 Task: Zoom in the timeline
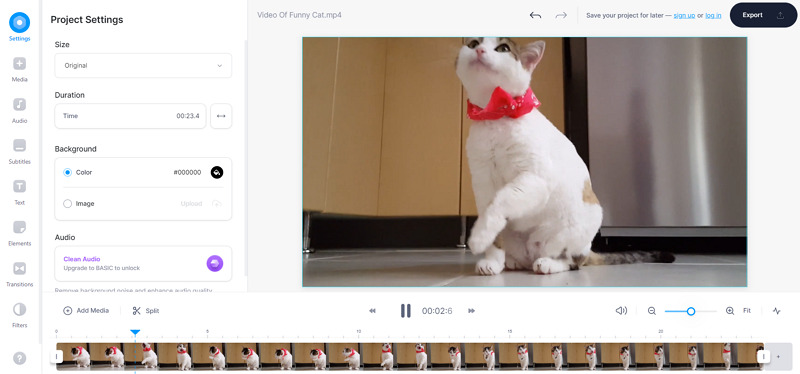(730, 311)
